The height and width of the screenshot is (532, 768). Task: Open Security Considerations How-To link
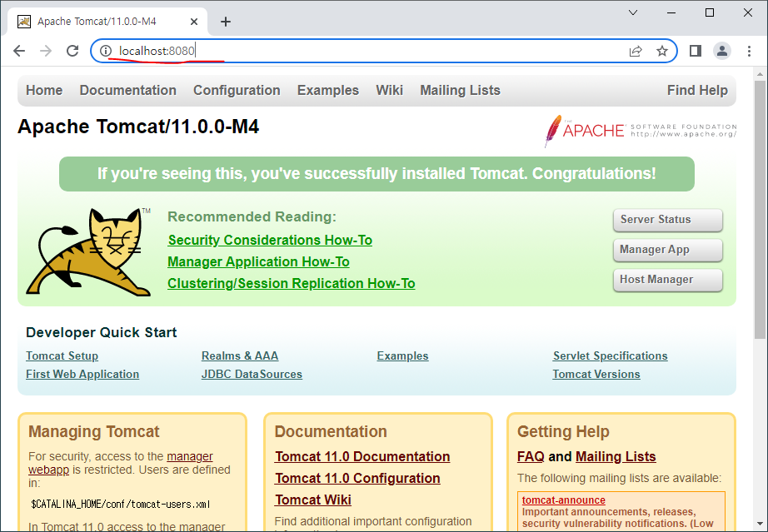pyautogui.click(x=270, y=241)
